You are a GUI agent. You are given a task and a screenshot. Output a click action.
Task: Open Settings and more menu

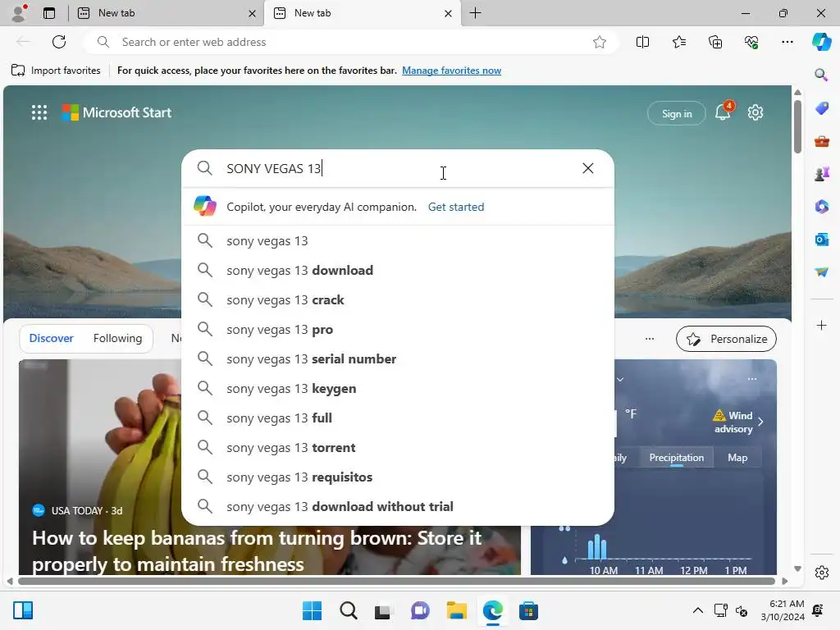[787, 42]
